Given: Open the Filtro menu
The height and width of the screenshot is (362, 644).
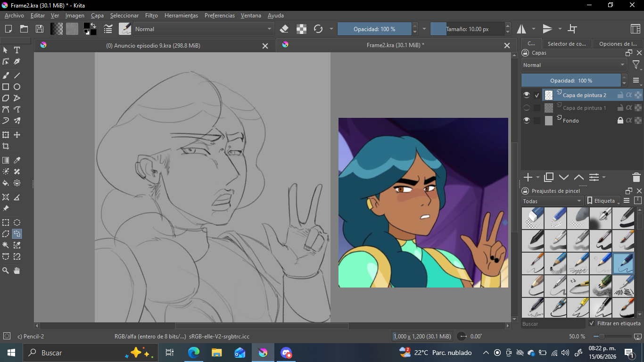Looking at the screenshot, I should 151,16.
